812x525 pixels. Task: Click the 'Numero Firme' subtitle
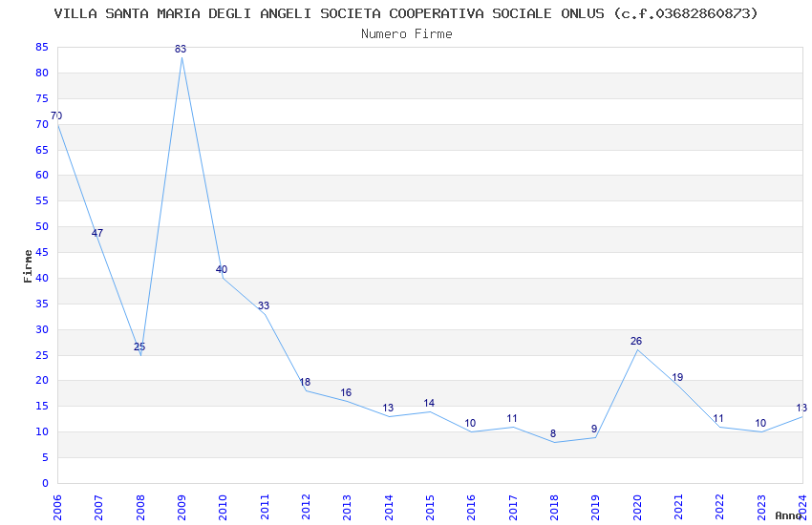click(407, 34)
